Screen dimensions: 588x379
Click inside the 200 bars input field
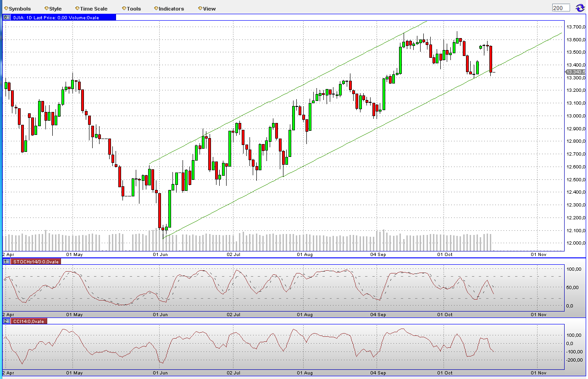(560, 7)
